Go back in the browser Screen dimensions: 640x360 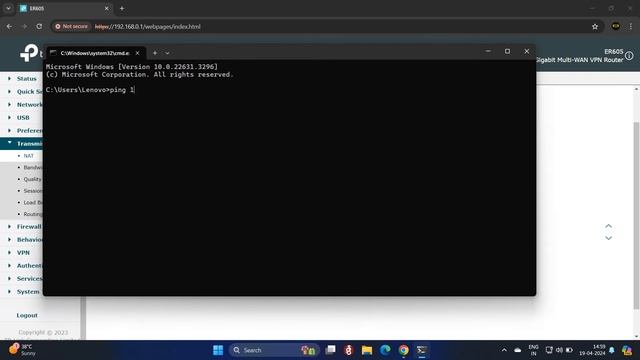pyautogui.click(x=9, y=27)
